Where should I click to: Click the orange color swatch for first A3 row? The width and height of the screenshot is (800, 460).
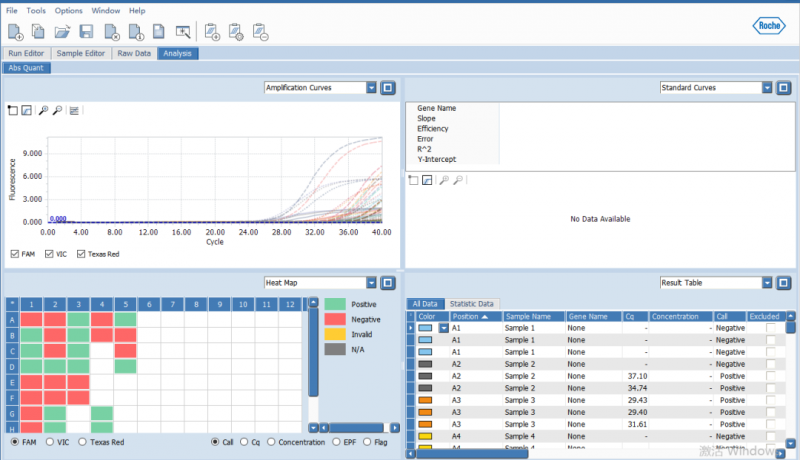[425, 400]
